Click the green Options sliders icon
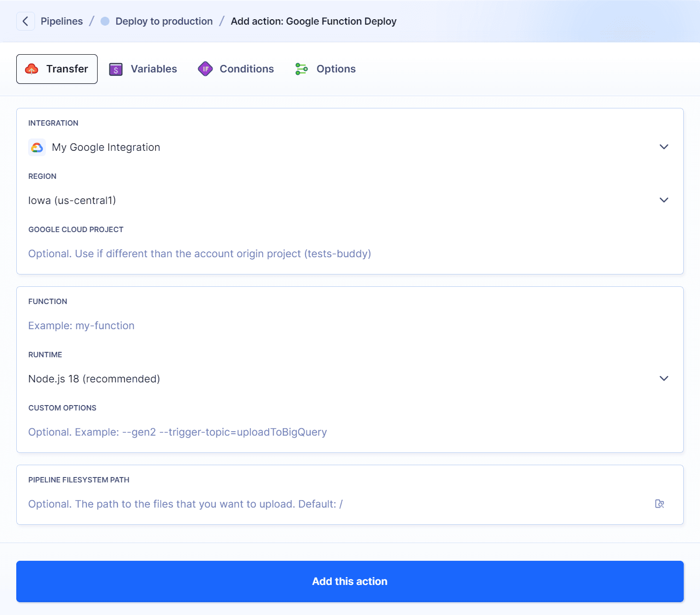700x615 pixels. [301, 69]
